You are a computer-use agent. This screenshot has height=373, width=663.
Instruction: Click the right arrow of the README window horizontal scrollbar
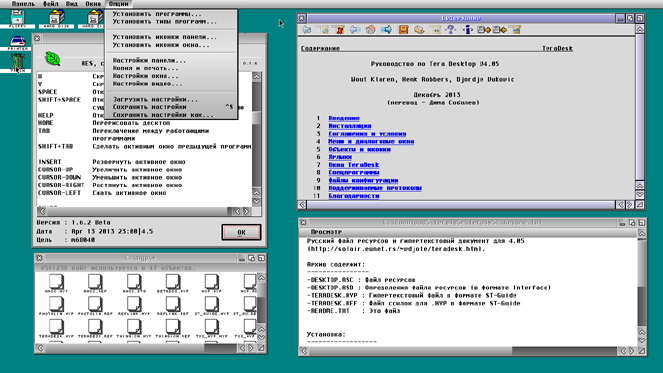[x=631, y=351]
